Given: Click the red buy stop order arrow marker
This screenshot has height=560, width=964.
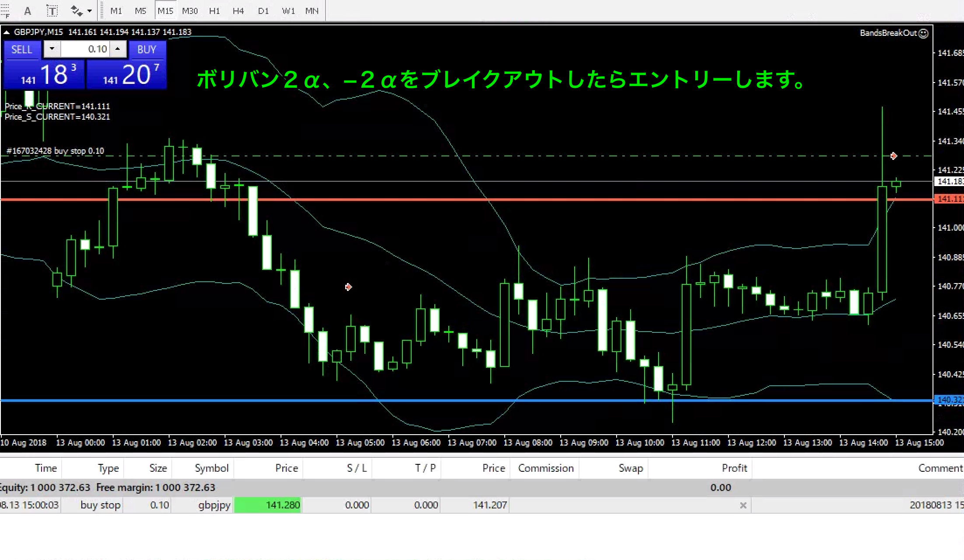Looking at the screenshot, I should click(894, 156).
